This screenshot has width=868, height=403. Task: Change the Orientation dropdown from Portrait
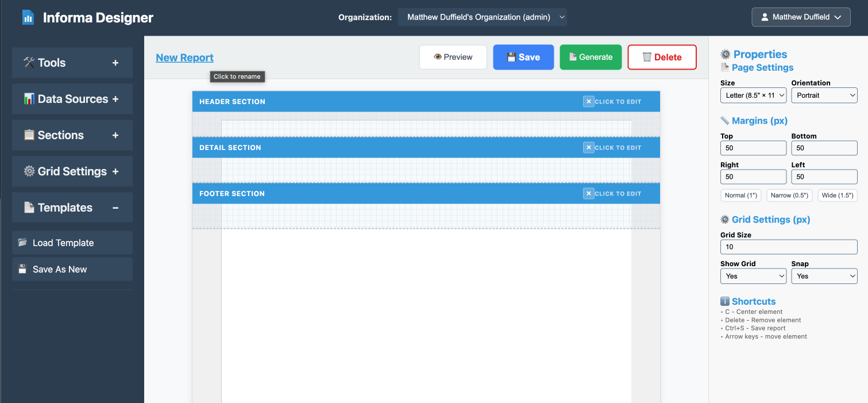tap(824, 95)
